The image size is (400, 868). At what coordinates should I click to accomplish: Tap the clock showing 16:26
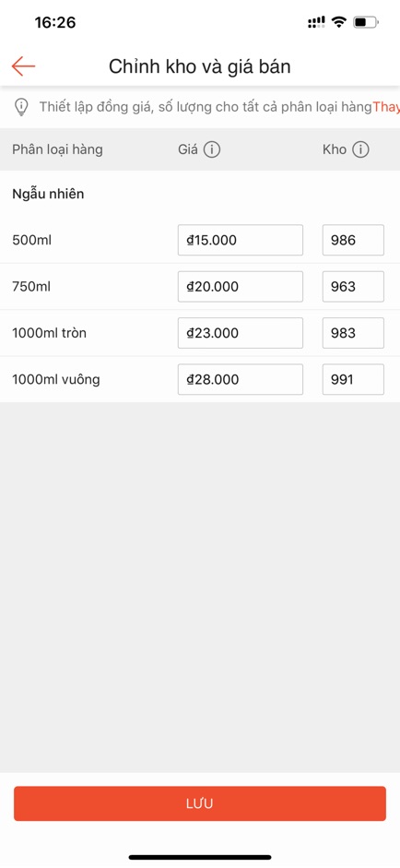coord(54,23)
